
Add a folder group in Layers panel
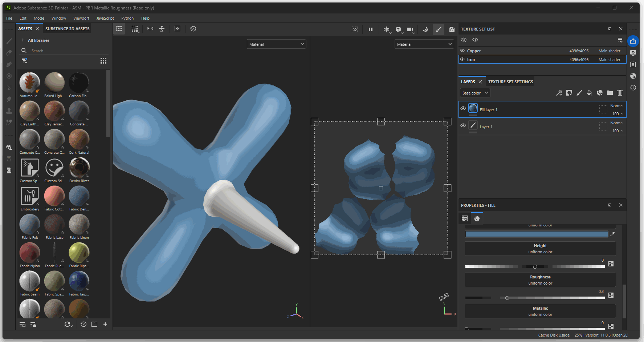click(x=610, y=93)
